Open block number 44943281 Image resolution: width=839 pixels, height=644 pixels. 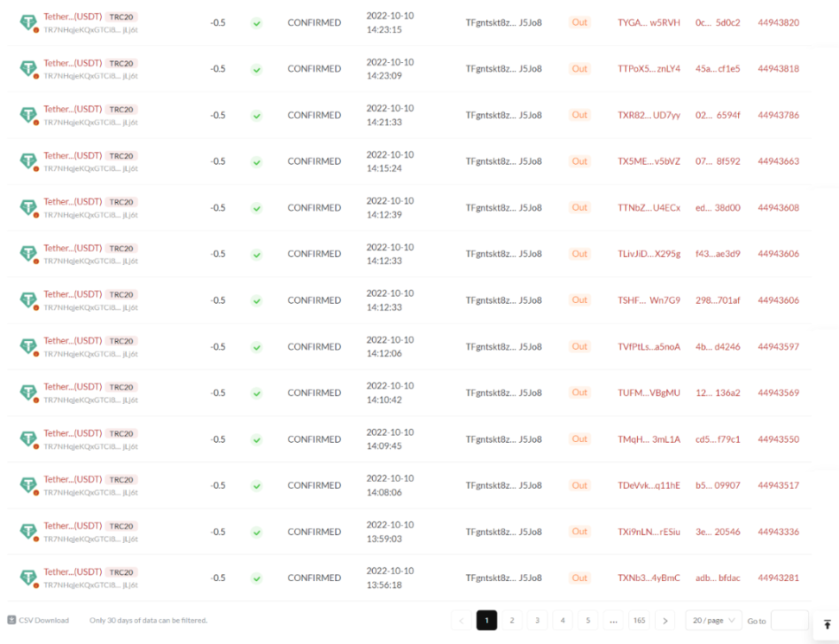click(x=778, y=578)
